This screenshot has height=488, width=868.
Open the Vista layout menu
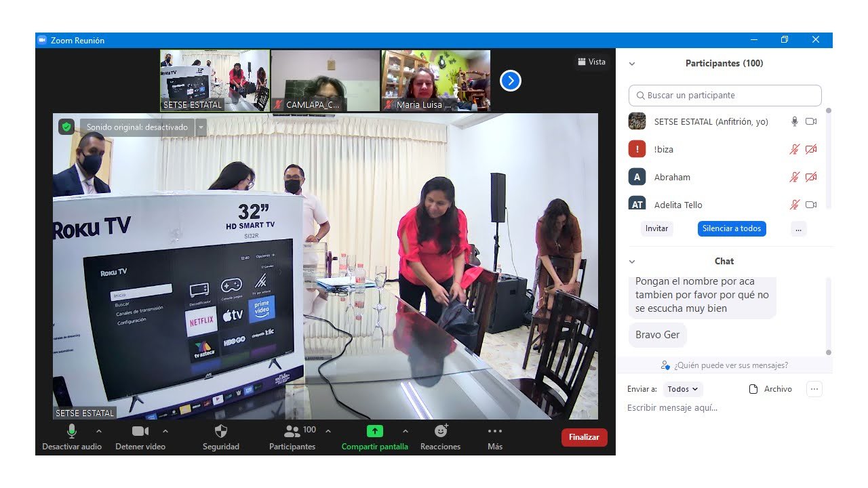pos(591,62)
